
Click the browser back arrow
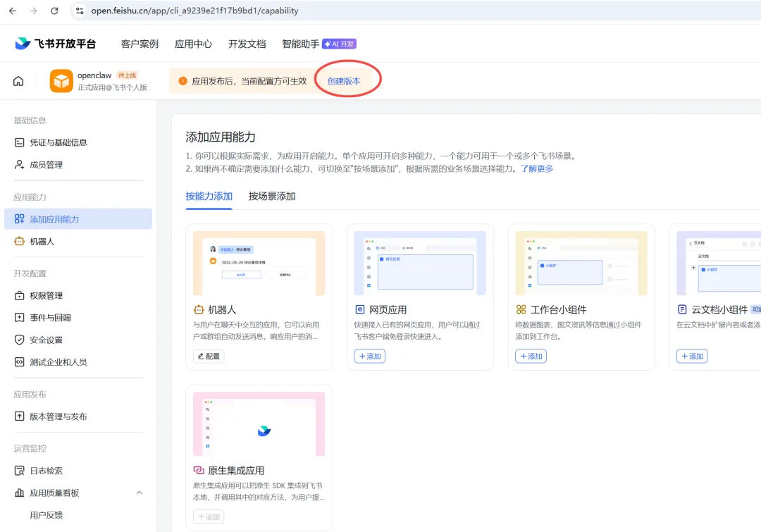[13, 11]
